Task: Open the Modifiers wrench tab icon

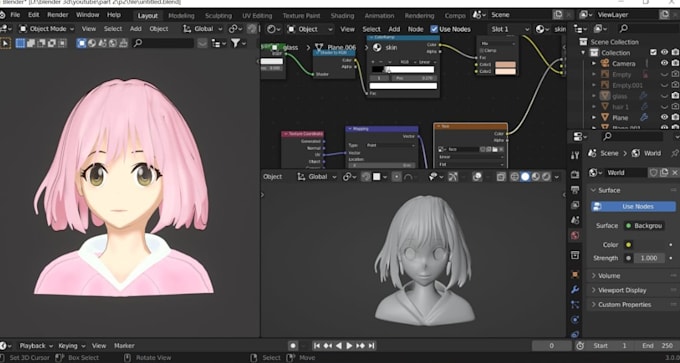Action: pyautogui.click(x=575, y=290)
